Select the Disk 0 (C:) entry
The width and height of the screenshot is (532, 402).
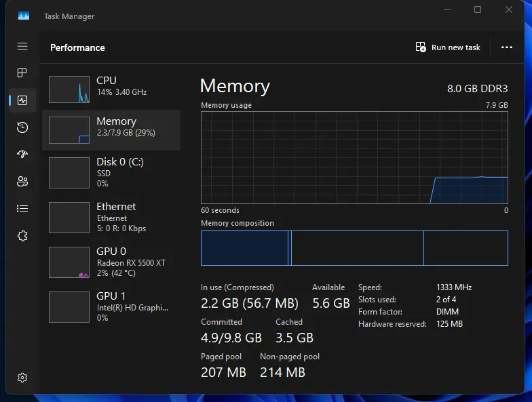111,173
